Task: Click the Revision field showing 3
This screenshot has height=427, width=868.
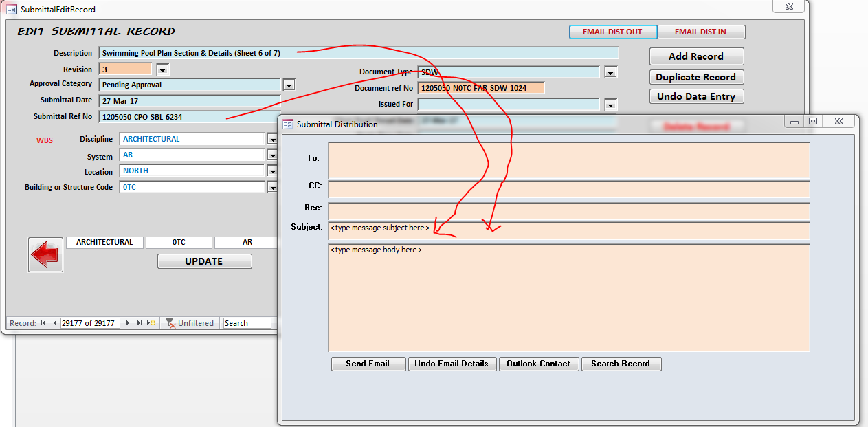Action: pos(125,69)
